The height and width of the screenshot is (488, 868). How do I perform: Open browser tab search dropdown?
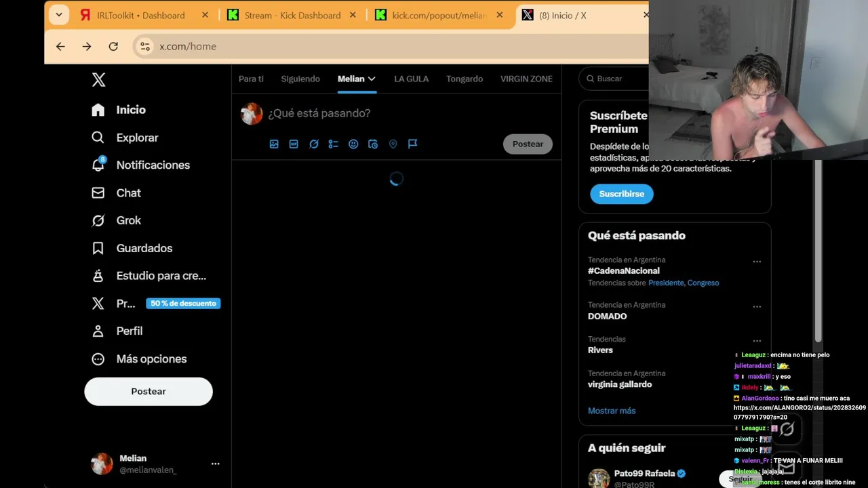pyautogui.click(x=59, y=15)
